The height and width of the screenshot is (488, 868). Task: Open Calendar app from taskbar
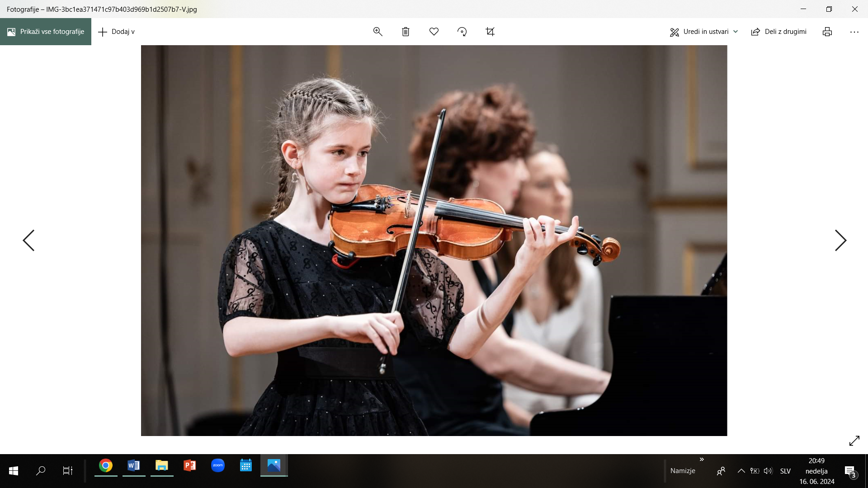click(x=246, y=466)
